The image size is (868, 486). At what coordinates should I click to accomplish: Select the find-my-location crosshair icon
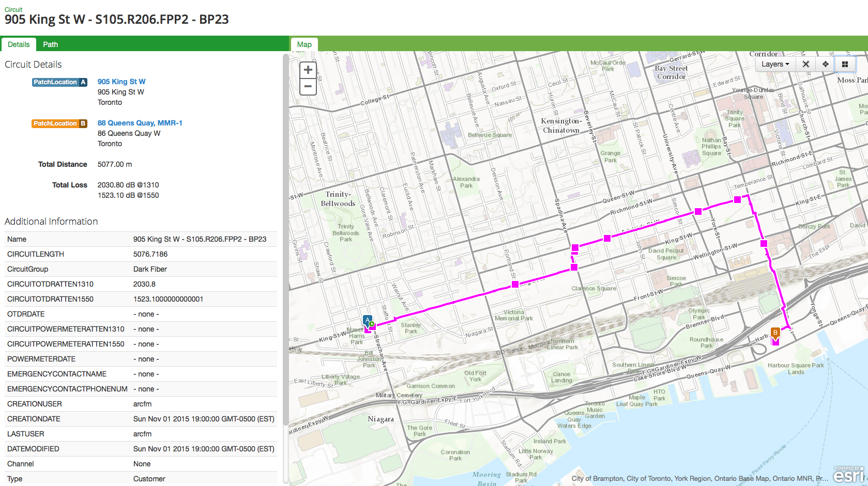[826, 64]
